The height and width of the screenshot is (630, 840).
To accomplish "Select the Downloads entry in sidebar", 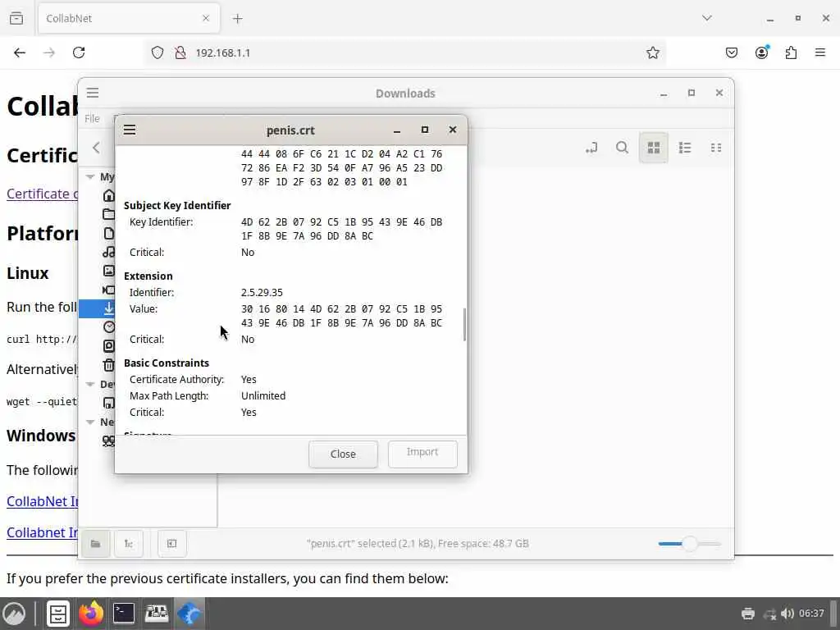I will [97, 308].
